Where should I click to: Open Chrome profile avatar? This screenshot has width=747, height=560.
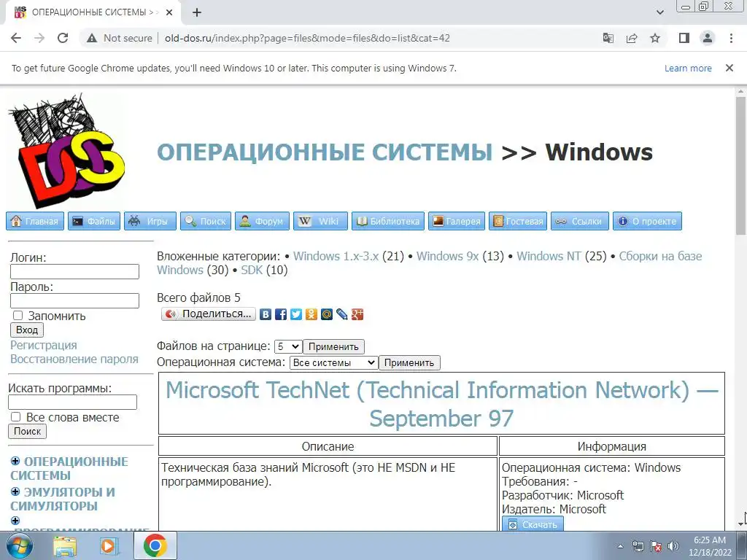(x=708, y=38)
